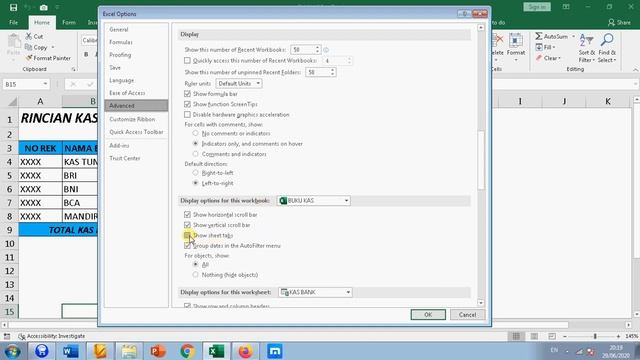Click the camera icon in the quick access toolbar
The height and width of the screenshot is (360, 640).
(x=44, y=7)
